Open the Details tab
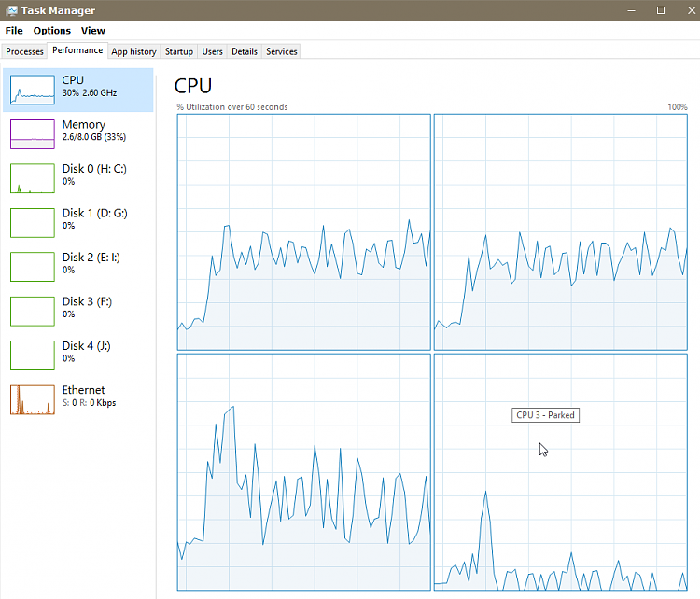The height and width of the screenshot is (599, 700). (245, 51)
